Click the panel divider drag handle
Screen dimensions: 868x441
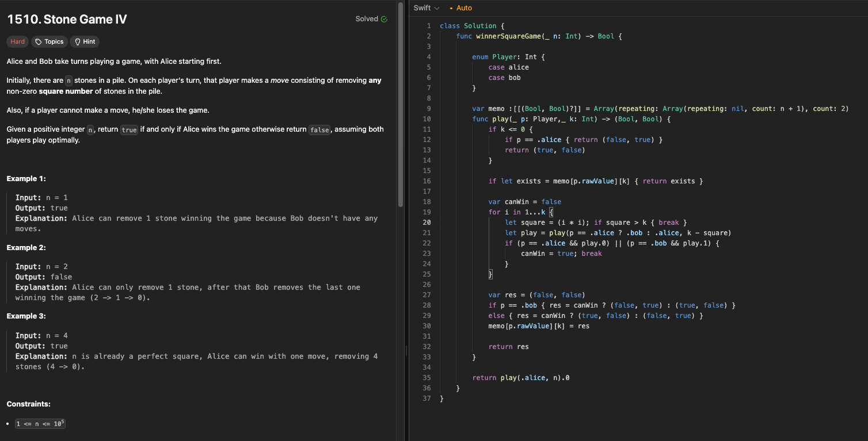pos(406,350)
